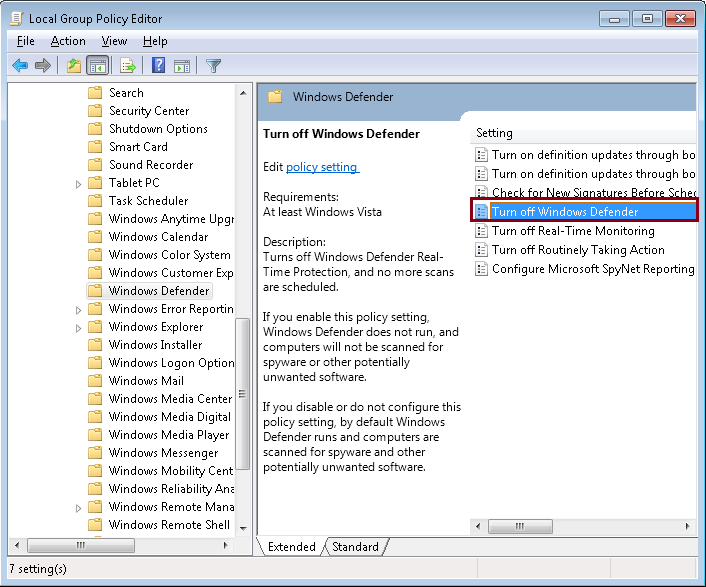
Task: Click the folder icon next to Windows Calendar
Action: coord(95,237)
